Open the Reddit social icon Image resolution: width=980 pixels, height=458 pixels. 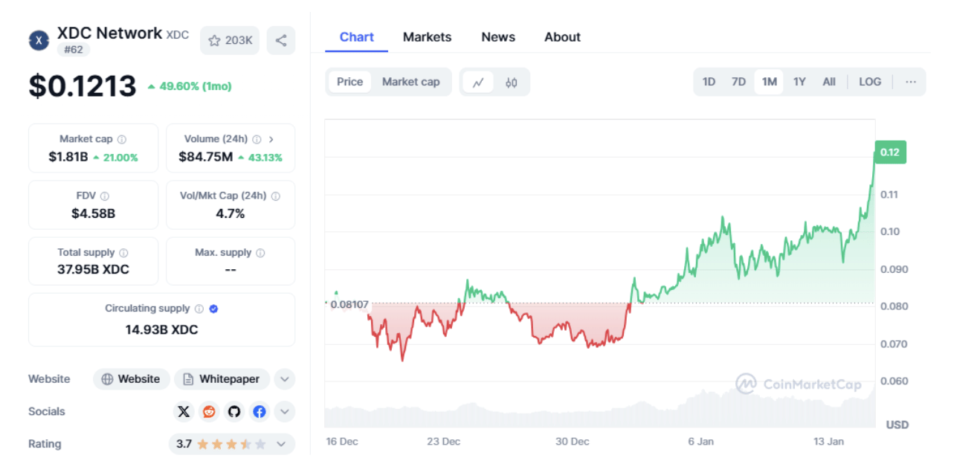tap(209, 411)
